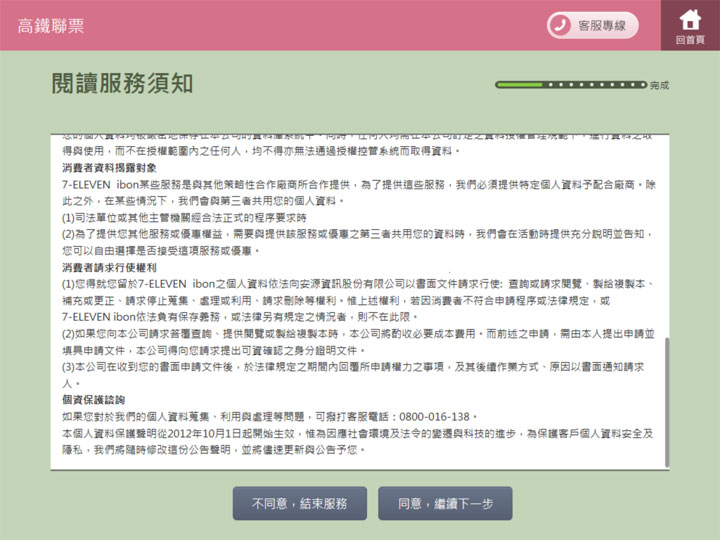Click 不同意，結束服務 to decline service
This screenshot has height=540, width=720.
tap(300, 504)
